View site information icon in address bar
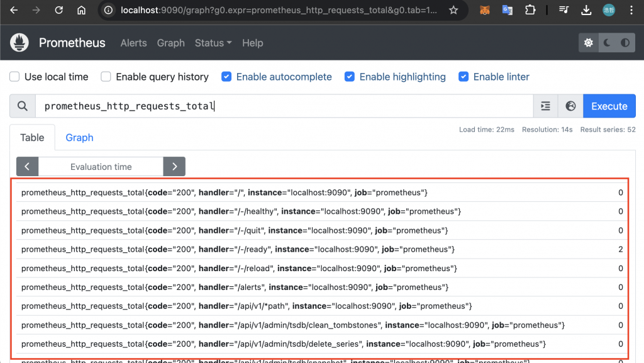 coord(108,10)
